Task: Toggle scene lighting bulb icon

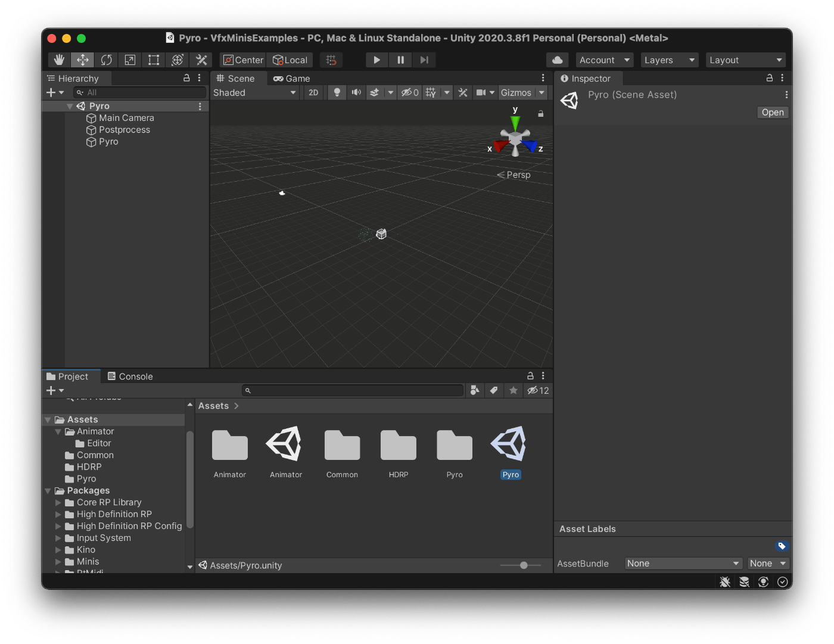Action: click(x=337, y=92)
